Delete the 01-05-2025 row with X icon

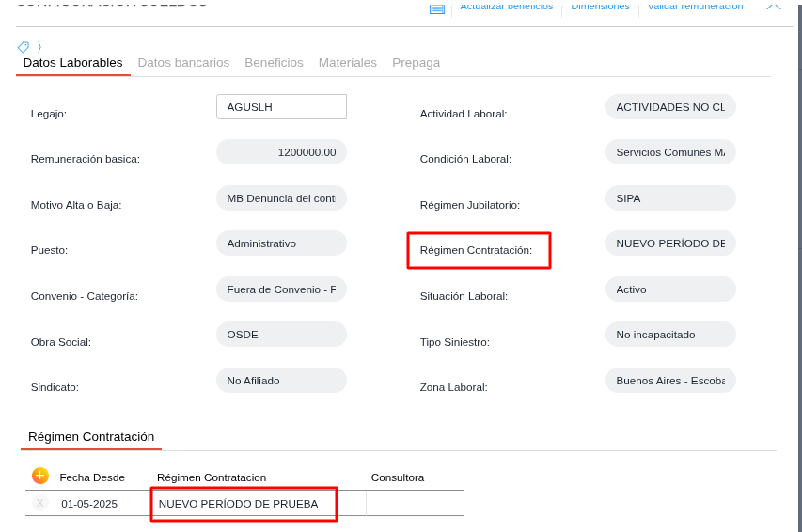[x=39, y=503]
